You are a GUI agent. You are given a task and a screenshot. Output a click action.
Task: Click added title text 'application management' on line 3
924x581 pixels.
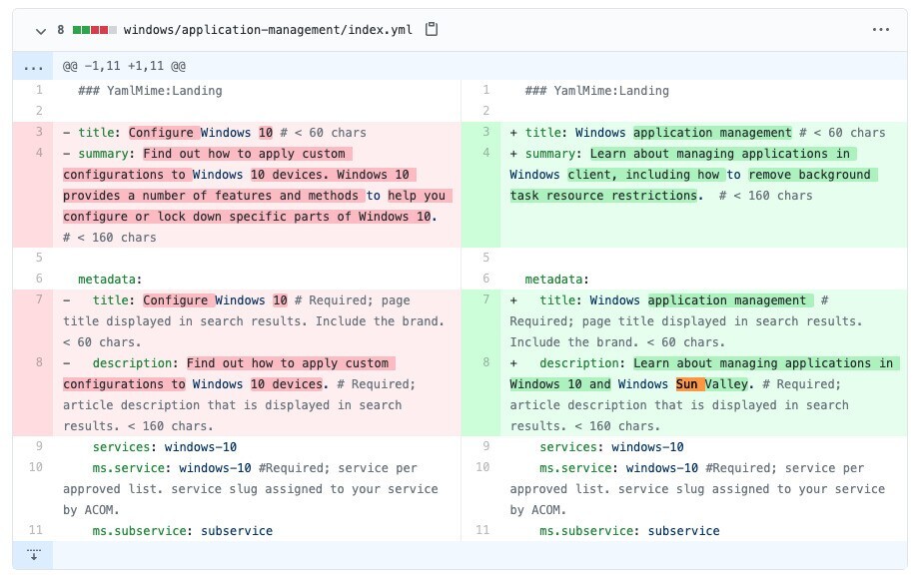coord(712,133)
